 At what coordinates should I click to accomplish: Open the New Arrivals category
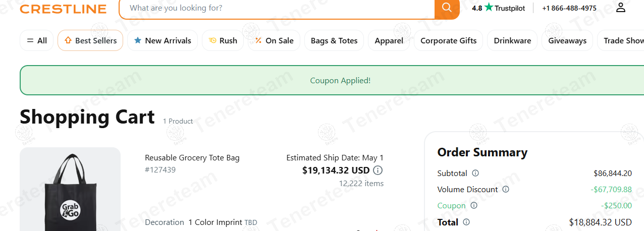pos(163,41)
